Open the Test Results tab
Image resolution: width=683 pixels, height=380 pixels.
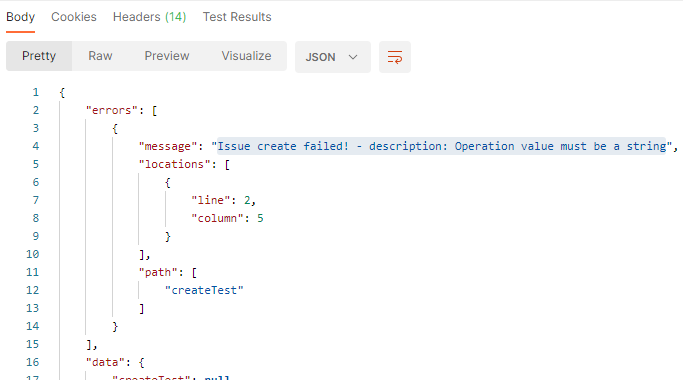point(237,17)
